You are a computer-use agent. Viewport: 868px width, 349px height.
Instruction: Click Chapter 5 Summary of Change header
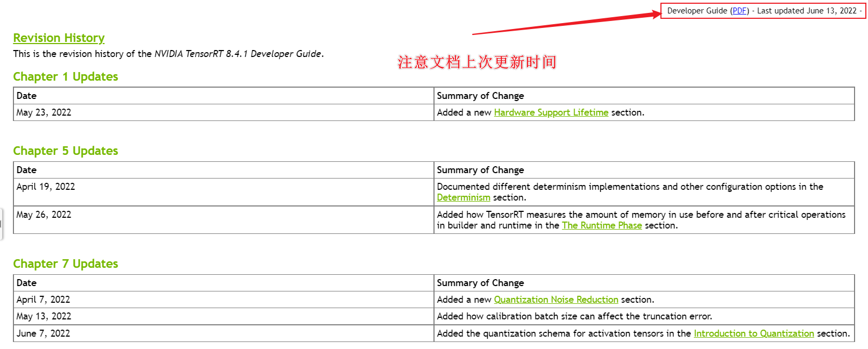point(644,170)
